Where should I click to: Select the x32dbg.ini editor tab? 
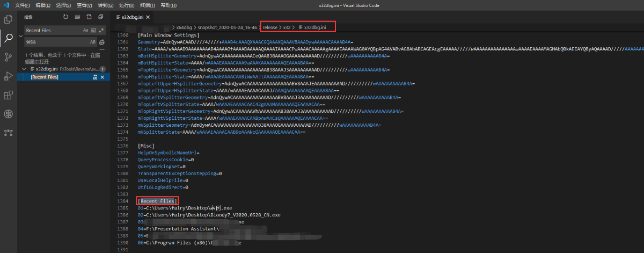tap(133, 17)
